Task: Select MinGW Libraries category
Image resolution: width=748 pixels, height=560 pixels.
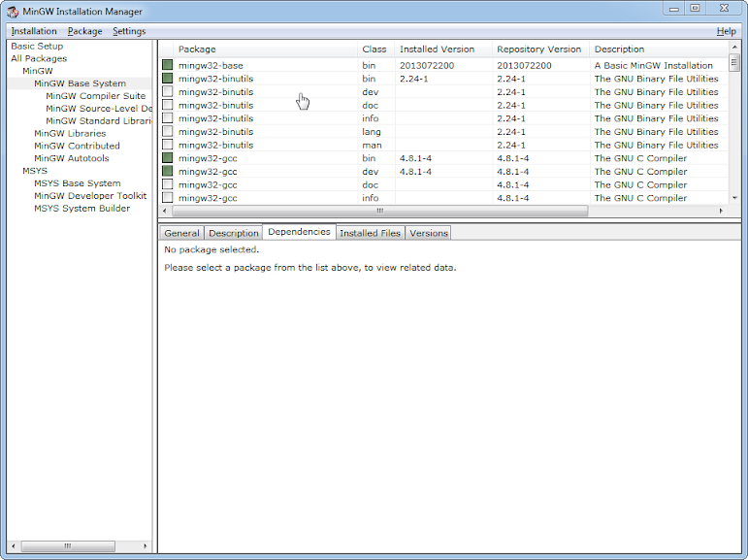Action: pyautogui.click(x=70, y=133)
